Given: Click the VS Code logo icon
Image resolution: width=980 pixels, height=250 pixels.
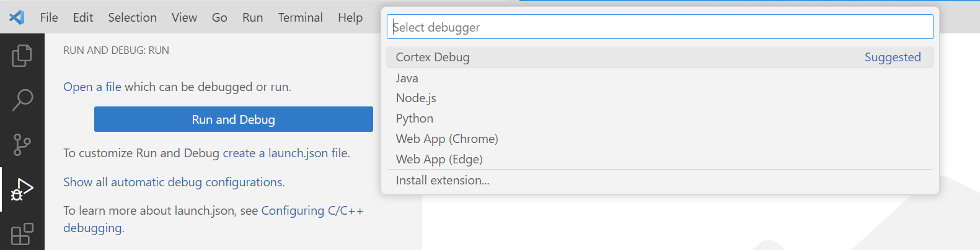Looking at the screenshot, I should pyautogui.click(x=17, y=17).
